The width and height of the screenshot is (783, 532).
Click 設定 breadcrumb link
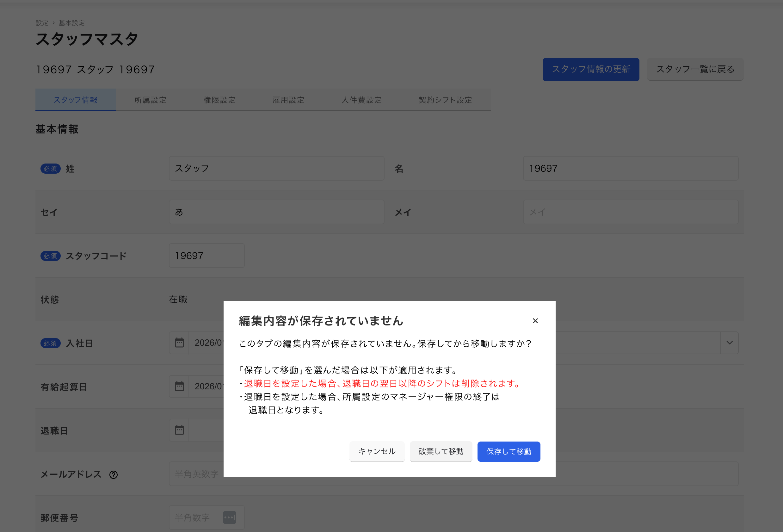click(42, 23)
